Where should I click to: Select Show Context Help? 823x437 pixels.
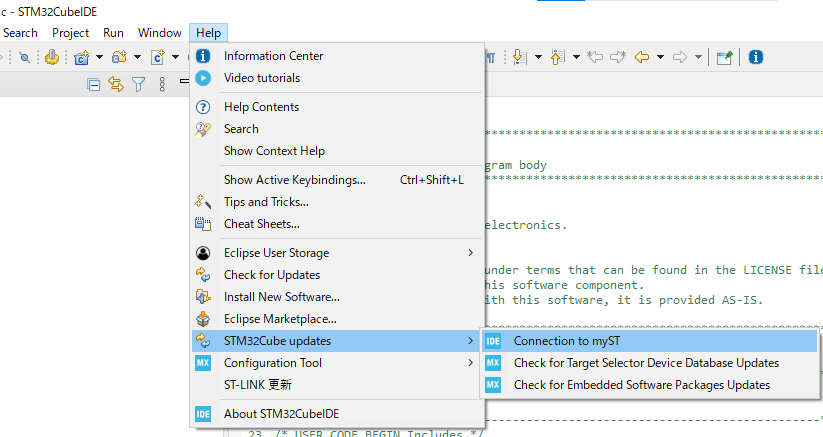337,151
